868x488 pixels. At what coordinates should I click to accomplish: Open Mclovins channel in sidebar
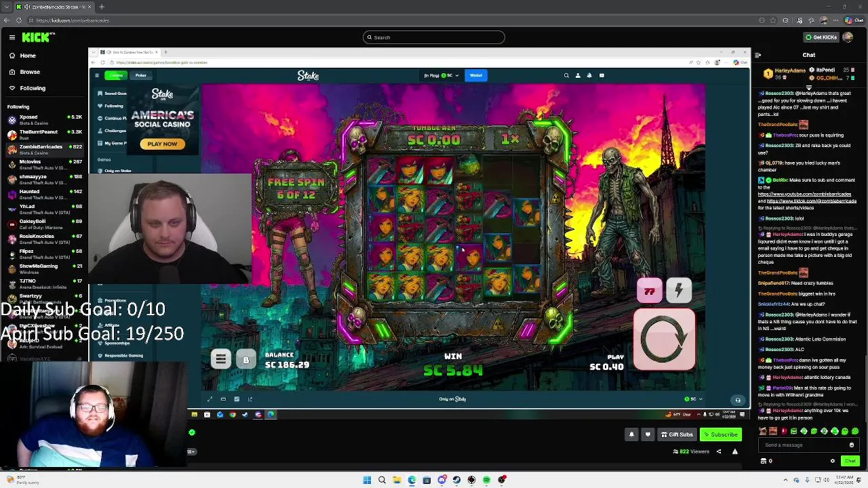[44, 165]
